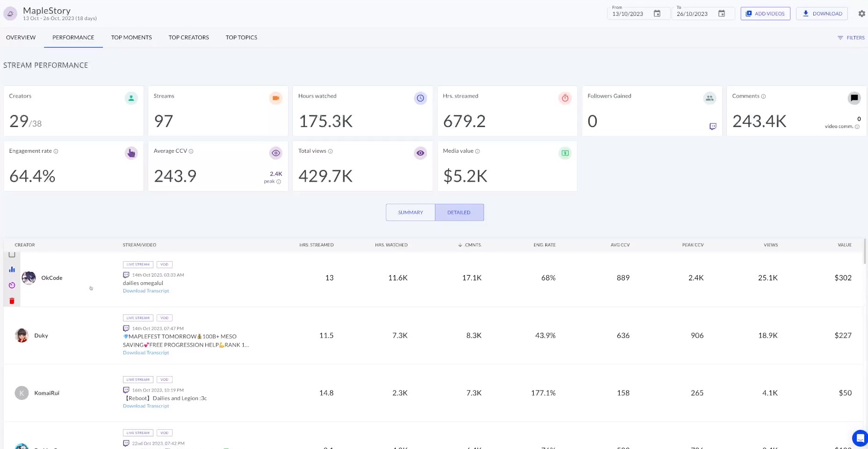Show info tooltip for Average CCV

[x=191, y=151]
